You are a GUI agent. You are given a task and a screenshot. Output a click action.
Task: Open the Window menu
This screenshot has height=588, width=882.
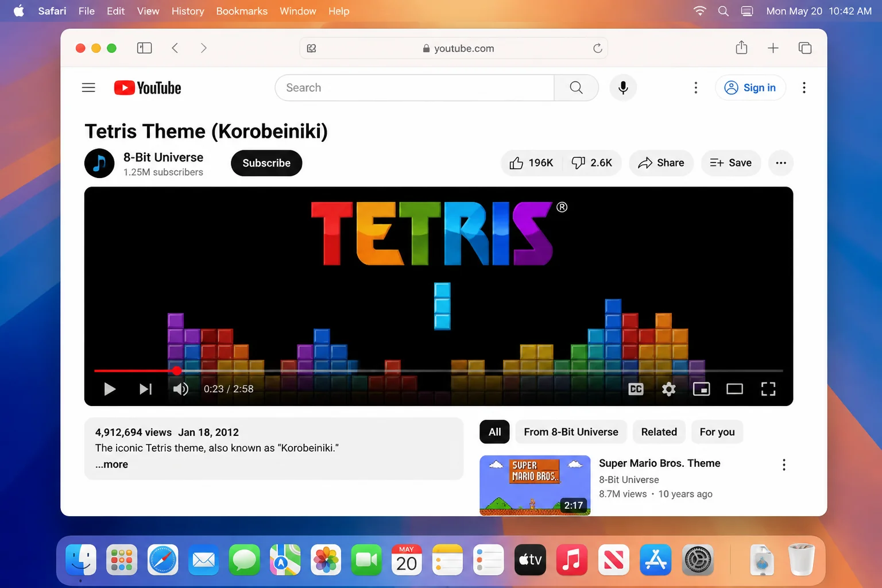click(298, 11)
